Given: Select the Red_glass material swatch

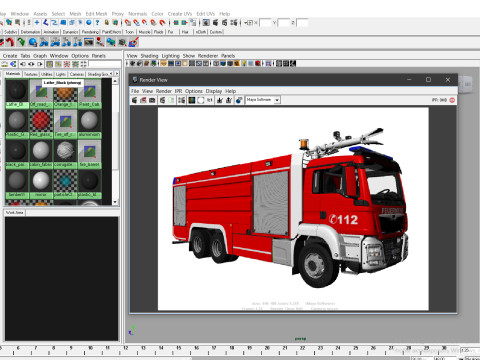Looking at the screenshot, I should point(41,124).
